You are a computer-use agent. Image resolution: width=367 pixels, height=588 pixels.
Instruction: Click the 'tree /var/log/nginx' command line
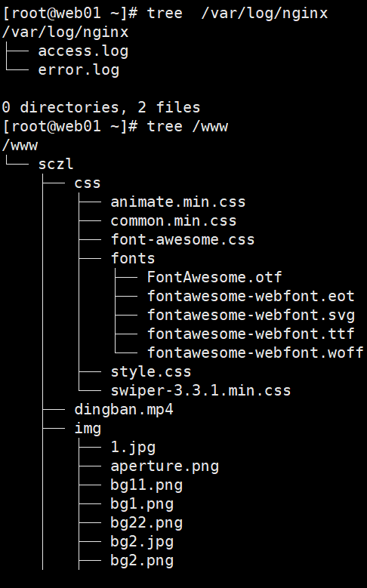165,14
